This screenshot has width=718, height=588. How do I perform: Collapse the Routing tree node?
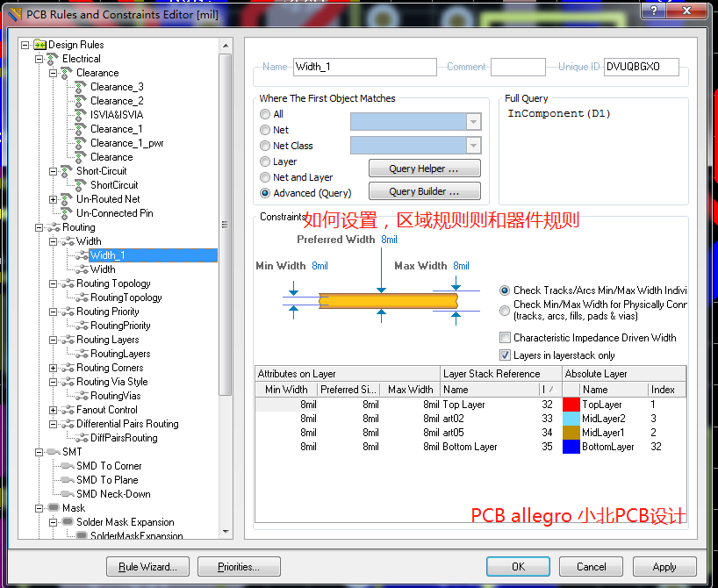(x=39, y=227)
